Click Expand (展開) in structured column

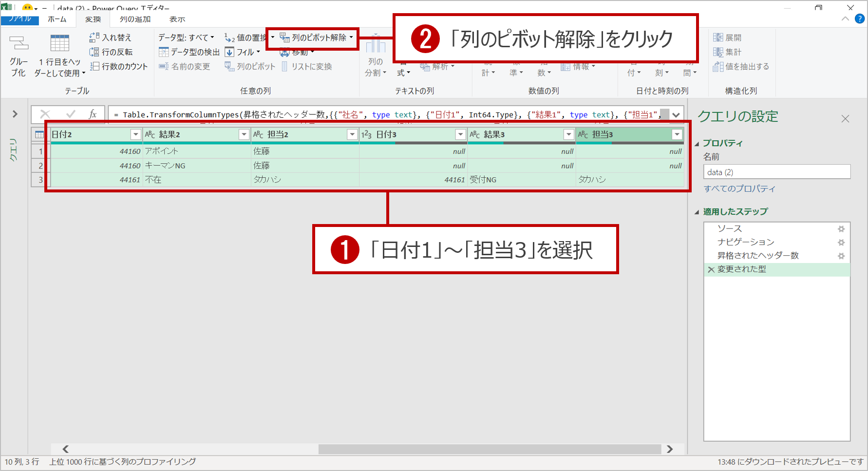(727, 38)
